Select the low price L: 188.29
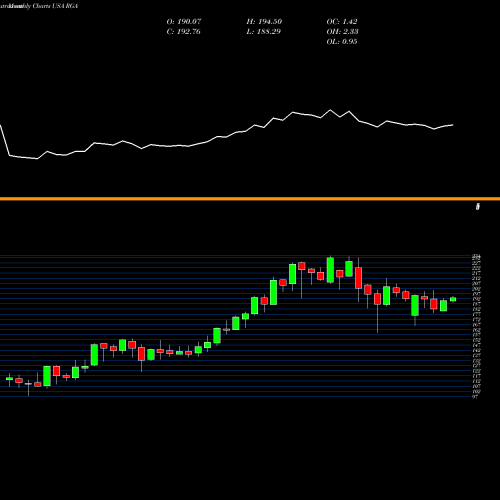The image size is (500, 500). point(263,32)
